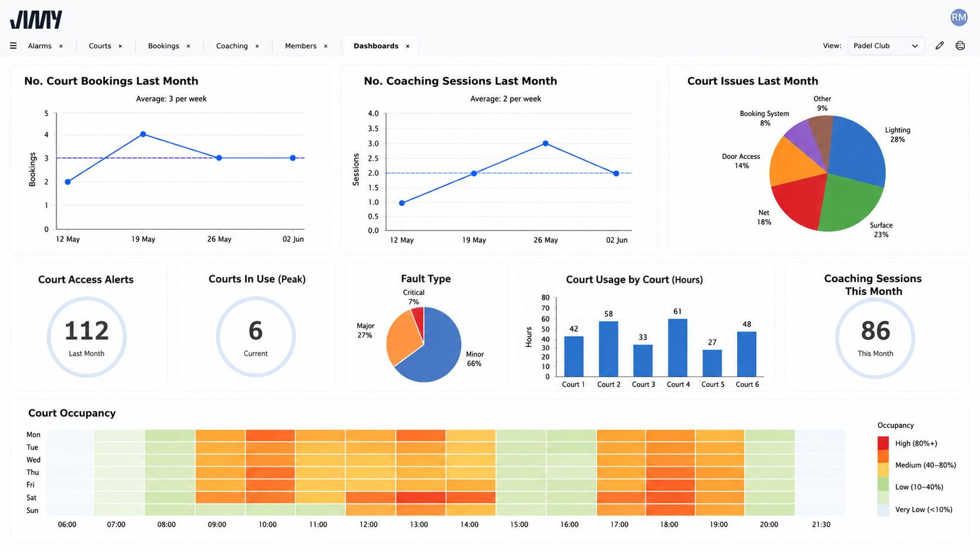Viewport: 980px width, 552px height.
Task: Click the Court 2 usage bar
Action: click(608, 349)
